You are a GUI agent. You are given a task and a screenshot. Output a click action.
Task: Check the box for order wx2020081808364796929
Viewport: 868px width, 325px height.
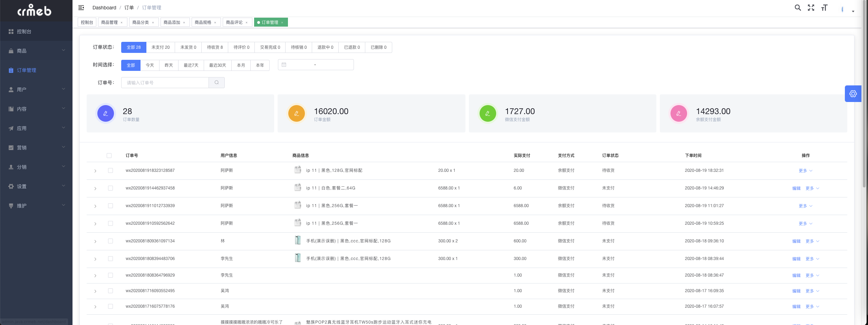tap(110, 275)
